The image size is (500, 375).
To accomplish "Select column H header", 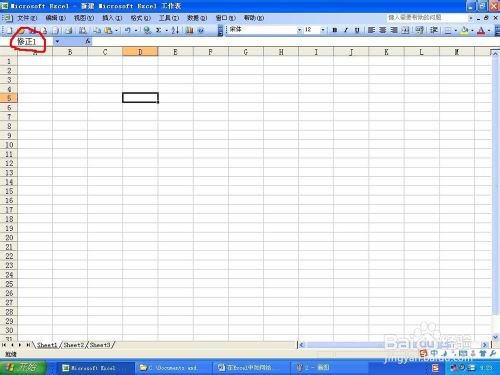I will (281, 52).
